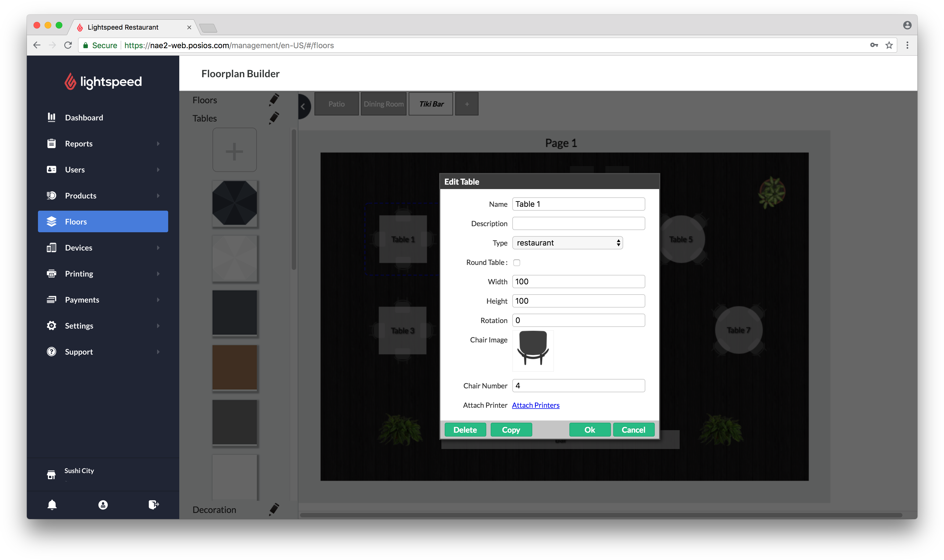The height and width of the screenshot is (560, 944).
Task: Click the Decoration edit pencil icon
Action: (x=274, y=509)
